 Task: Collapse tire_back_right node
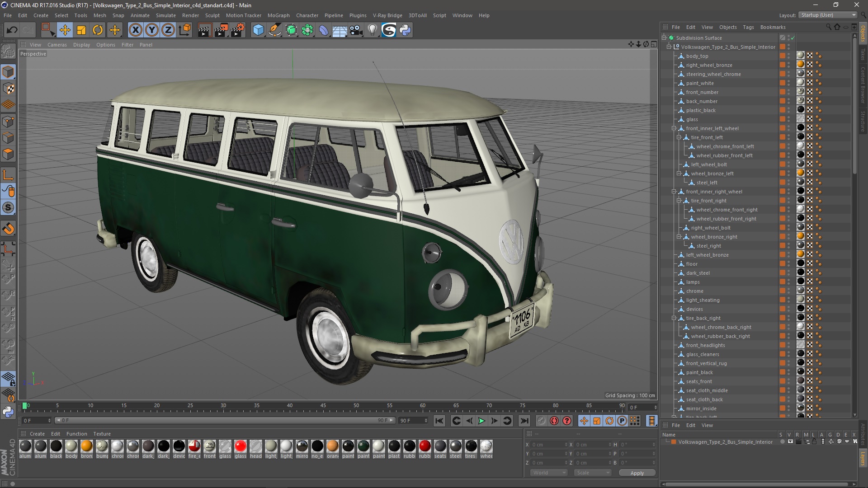pyautogui.click(x=674, y=318)
